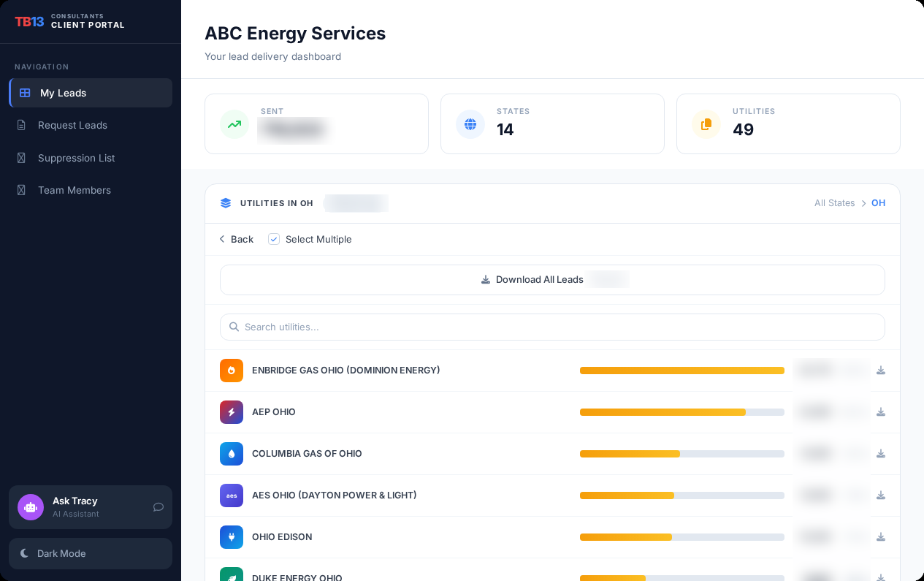The image size is (924, 581).
Task: Click Ohio Edison plug icon
Action: click(232, 537)
